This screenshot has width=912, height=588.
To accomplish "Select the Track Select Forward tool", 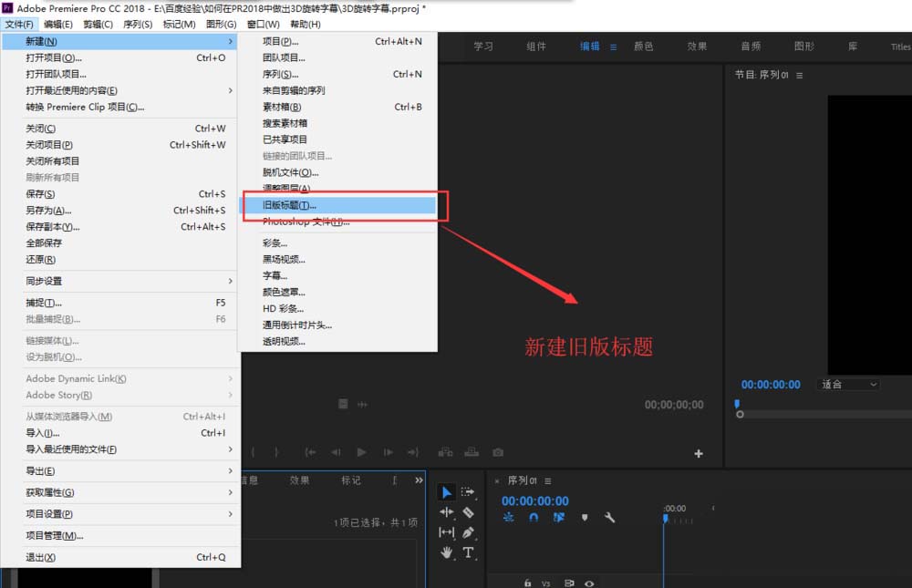I will click(x=468, y=492).
